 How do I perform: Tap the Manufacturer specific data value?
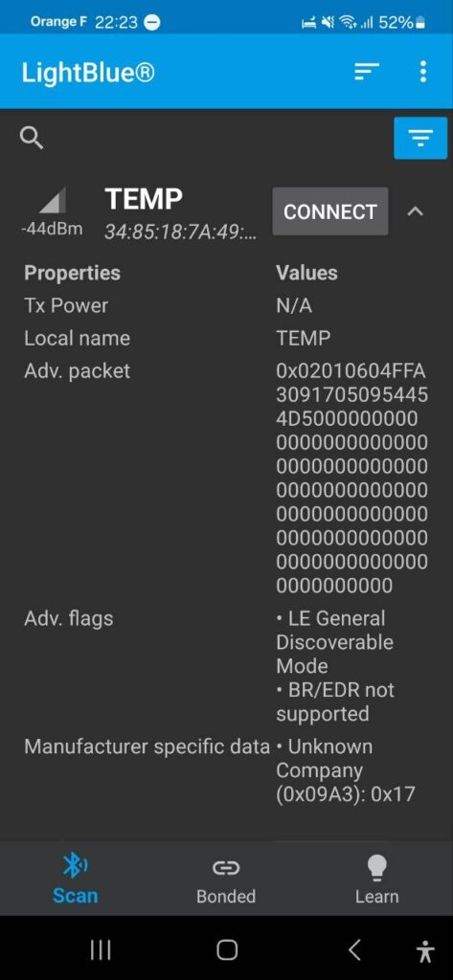[x=346, y=770]
